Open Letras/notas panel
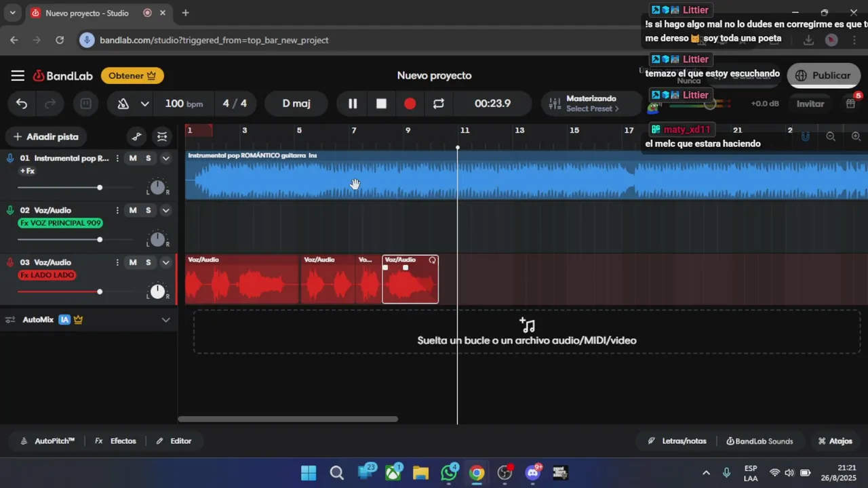Image resolution: width=868 pixels, height=488 pixels. point(677,441)
